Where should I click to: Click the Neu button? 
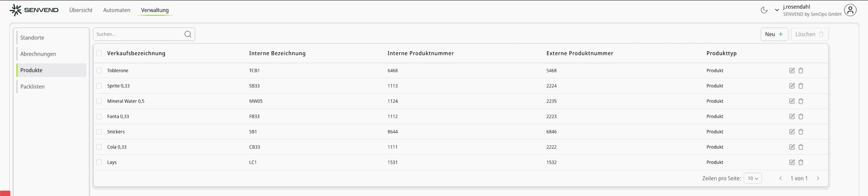point(774,34)
